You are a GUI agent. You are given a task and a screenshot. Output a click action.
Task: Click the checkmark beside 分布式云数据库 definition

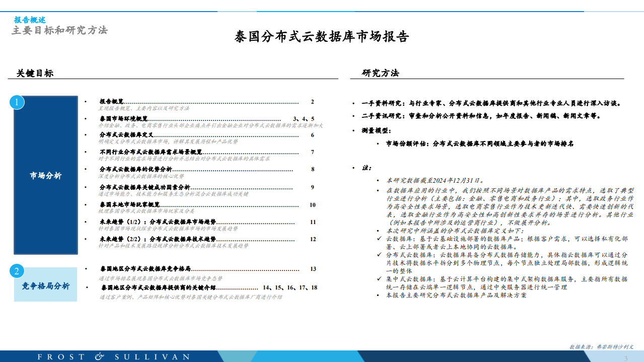379,255
